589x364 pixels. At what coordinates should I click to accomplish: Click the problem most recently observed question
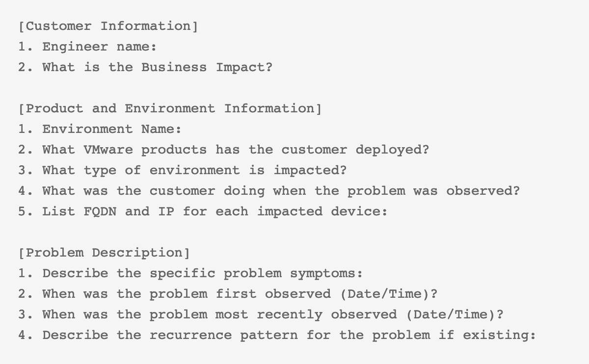(261, 314)
